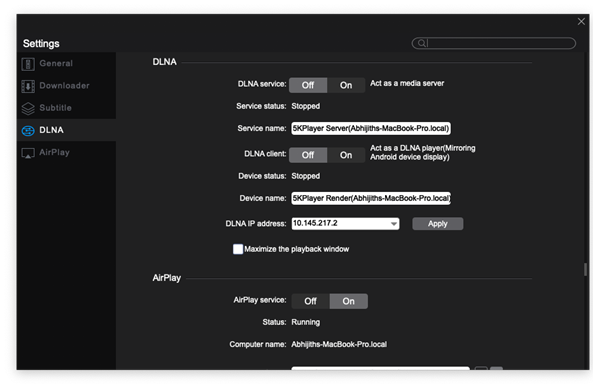Expand the DLNA IP address dropdown arrow

point(394,224)
